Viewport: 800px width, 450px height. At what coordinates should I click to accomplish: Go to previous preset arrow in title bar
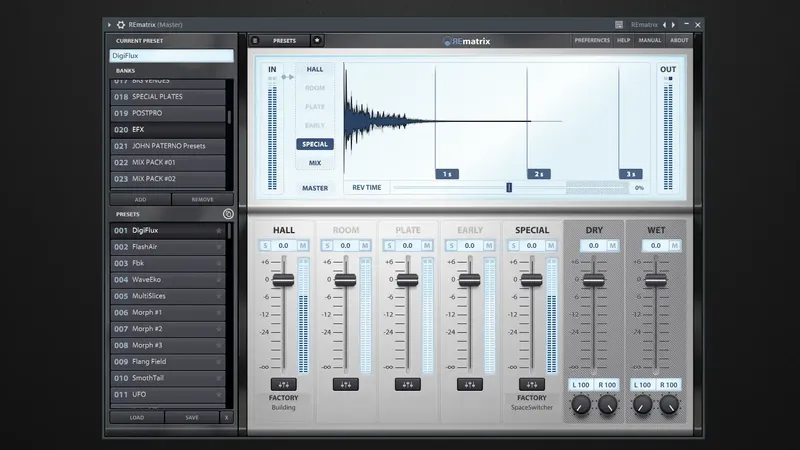coord(664,24)
